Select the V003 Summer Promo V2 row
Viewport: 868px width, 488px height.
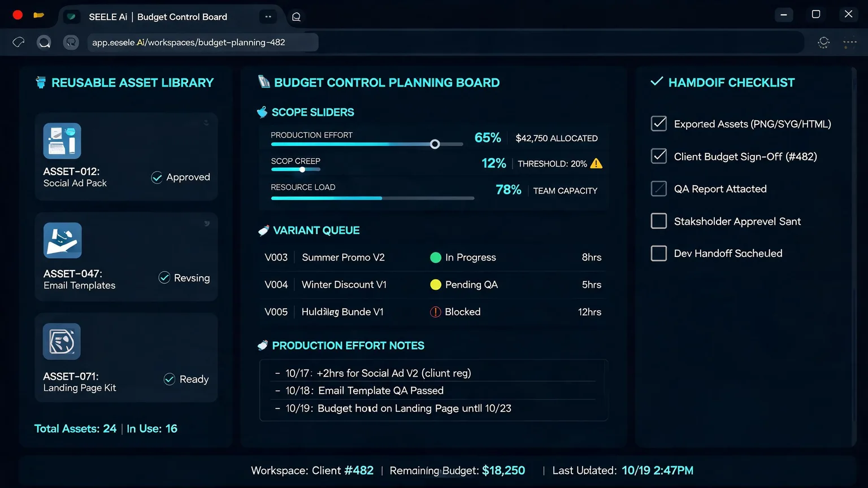click(x=433, y=258)
